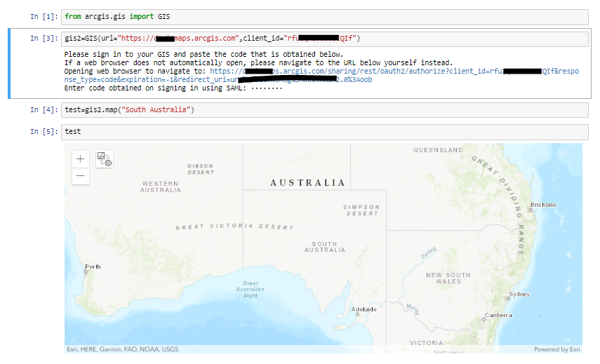Zoom out on the map widget
This screenshot has width=600, height=364.
click(x=81, y=176)
